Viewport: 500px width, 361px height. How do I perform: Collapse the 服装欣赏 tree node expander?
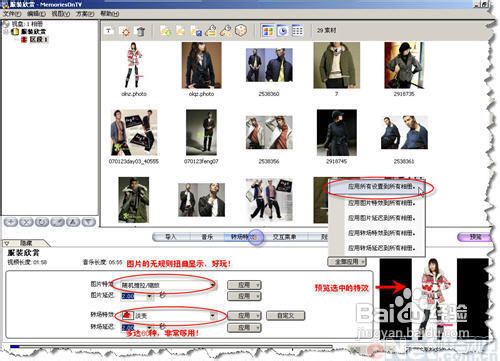(6, 32)
